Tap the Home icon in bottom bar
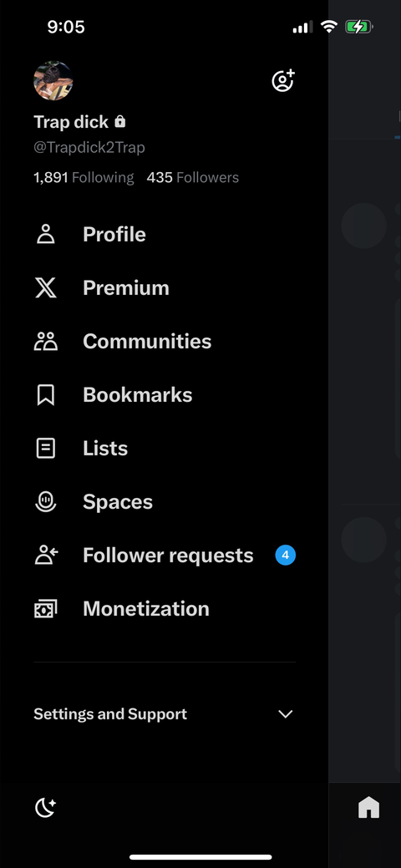 pos(369,808)
